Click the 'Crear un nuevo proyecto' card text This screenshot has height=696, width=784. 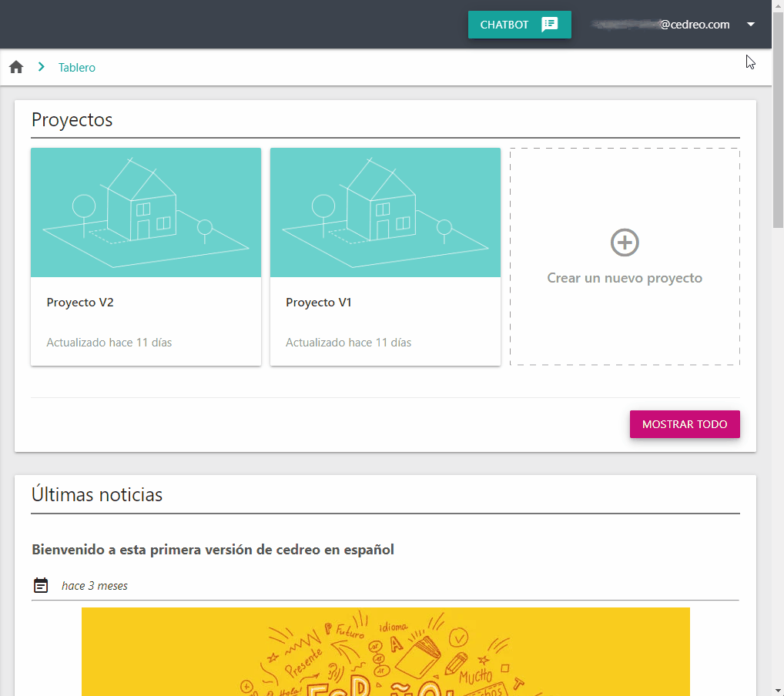(625, 278)
